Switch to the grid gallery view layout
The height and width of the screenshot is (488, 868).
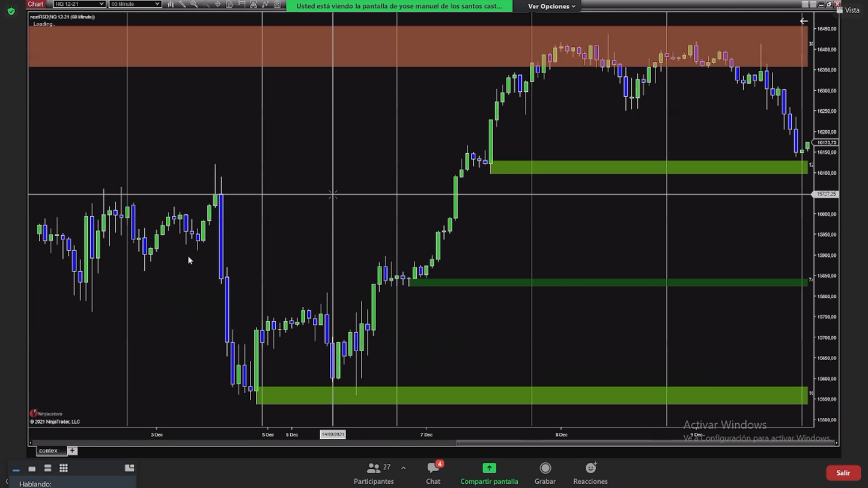click(64, 468)
